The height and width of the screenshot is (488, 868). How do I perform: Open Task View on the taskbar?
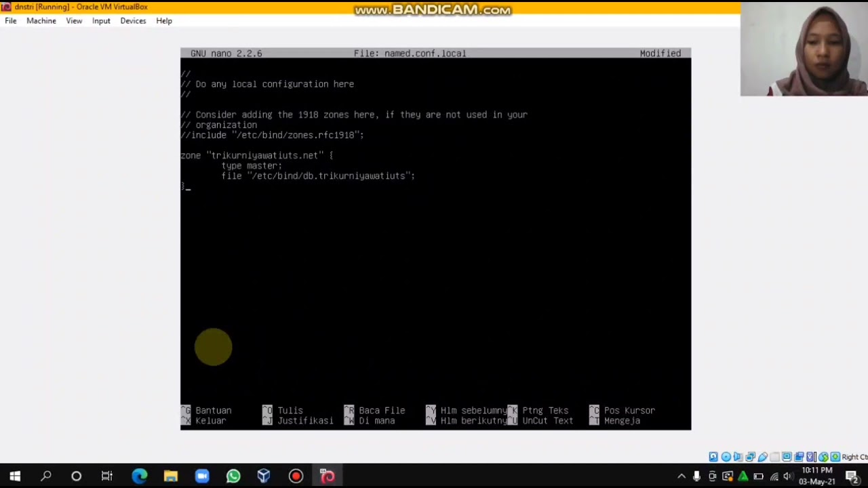tap(107, 476)
